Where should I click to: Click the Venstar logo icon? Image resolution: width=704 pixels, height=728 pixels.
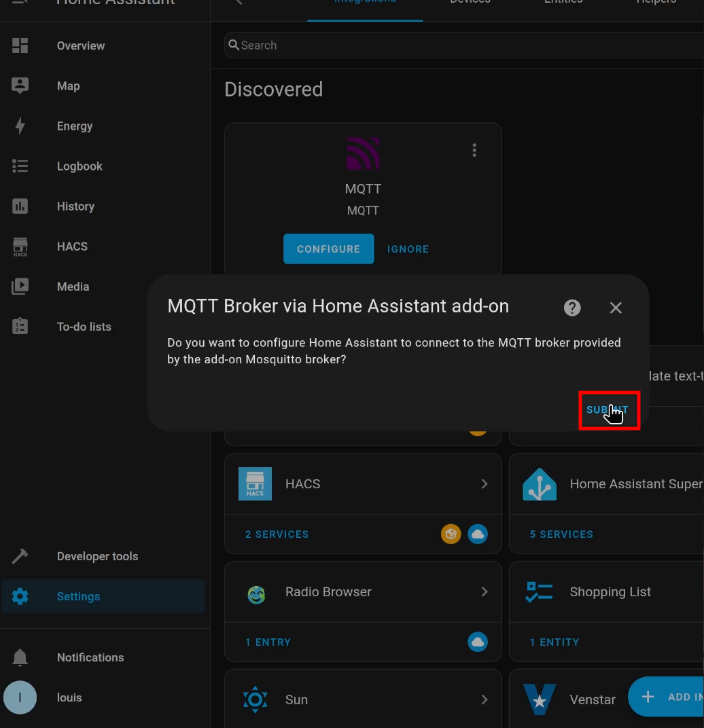tap(540, 699)
